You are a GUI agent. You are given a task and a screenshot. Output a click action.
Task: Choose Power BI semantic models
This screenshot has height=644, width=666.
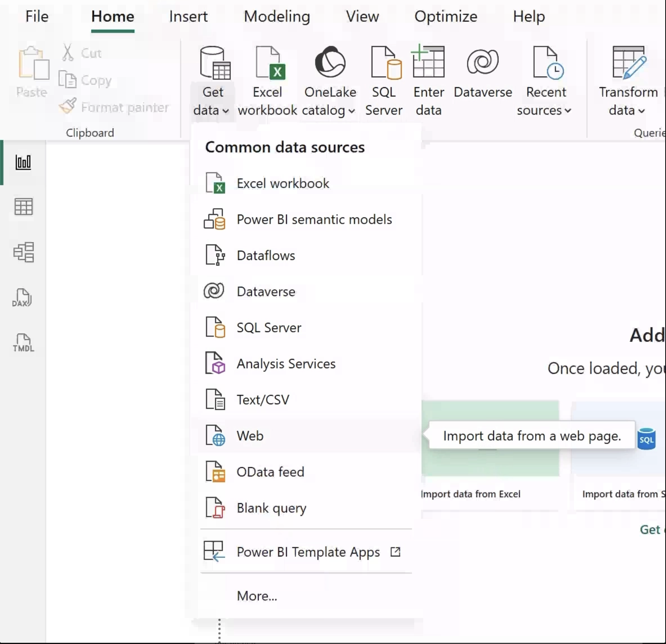pyautogui.click(x=306, y=219)
